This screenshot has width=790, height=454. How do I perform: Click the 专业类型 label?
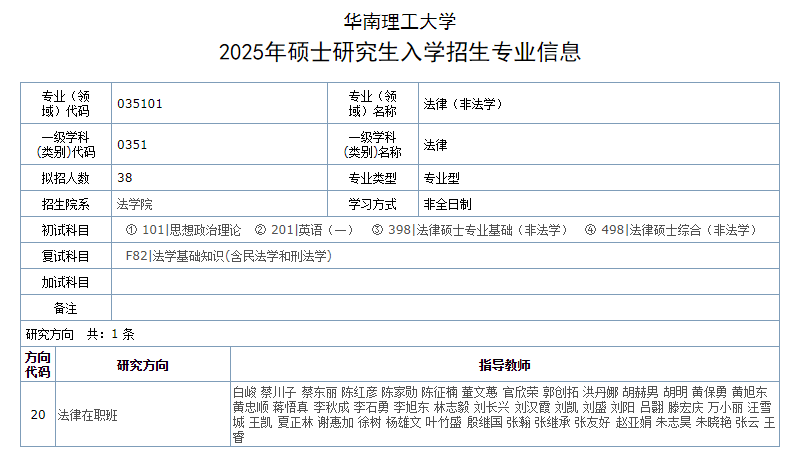pos(373,178)
